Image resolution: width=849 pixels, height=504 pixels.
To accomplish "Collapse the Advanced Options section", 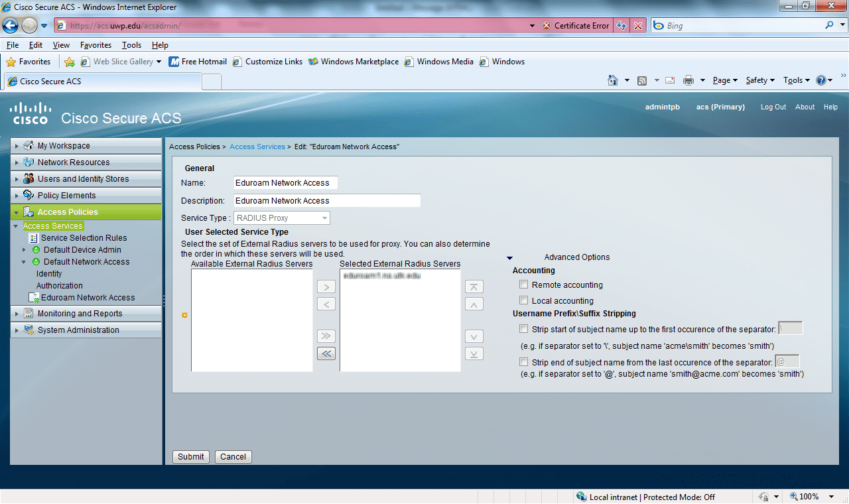I will coord(509,258).
